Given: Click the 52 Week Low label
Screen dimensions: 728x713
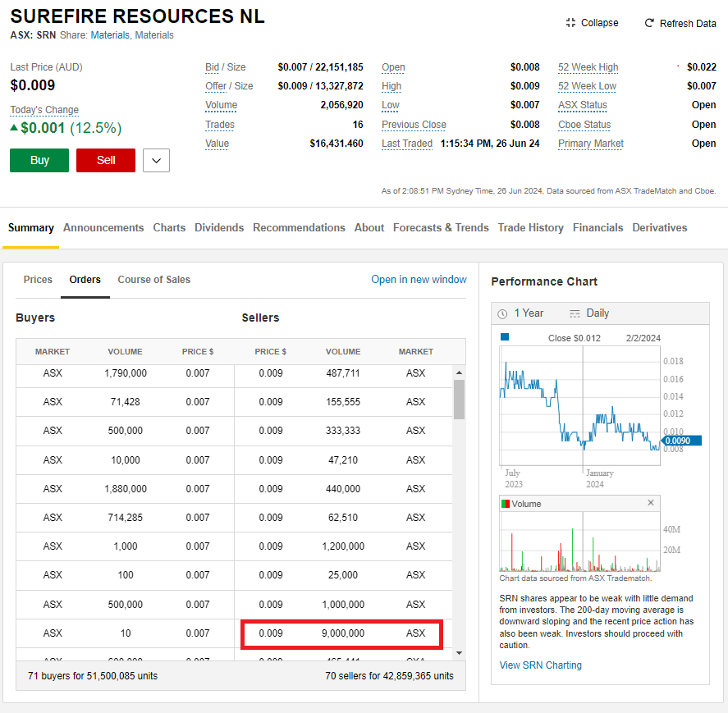Looking at the screenshot, I should 588,86.
